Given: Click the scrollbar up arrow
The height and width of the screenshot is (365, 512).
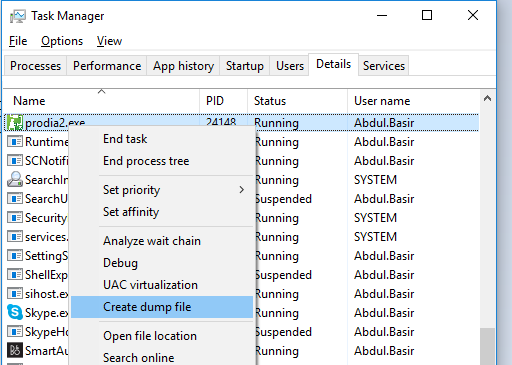Looking at the screenshot, I should (x=487, y=98).
